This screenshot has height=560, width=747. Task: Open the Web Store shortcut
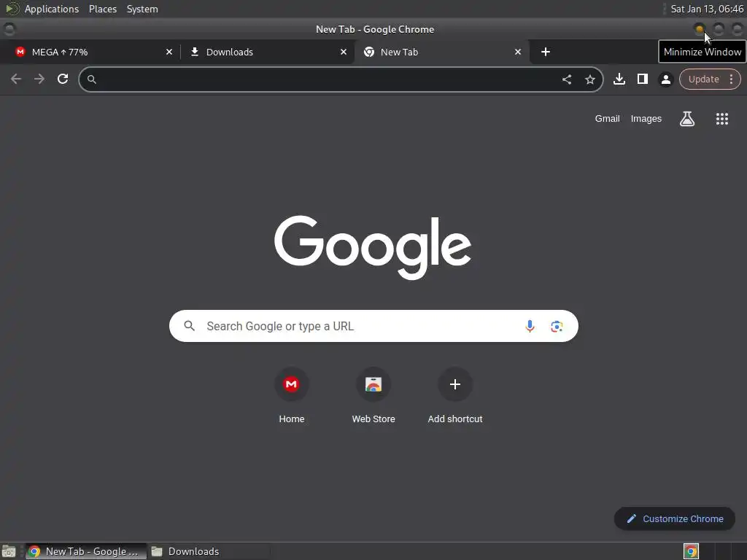click(373, 396)
